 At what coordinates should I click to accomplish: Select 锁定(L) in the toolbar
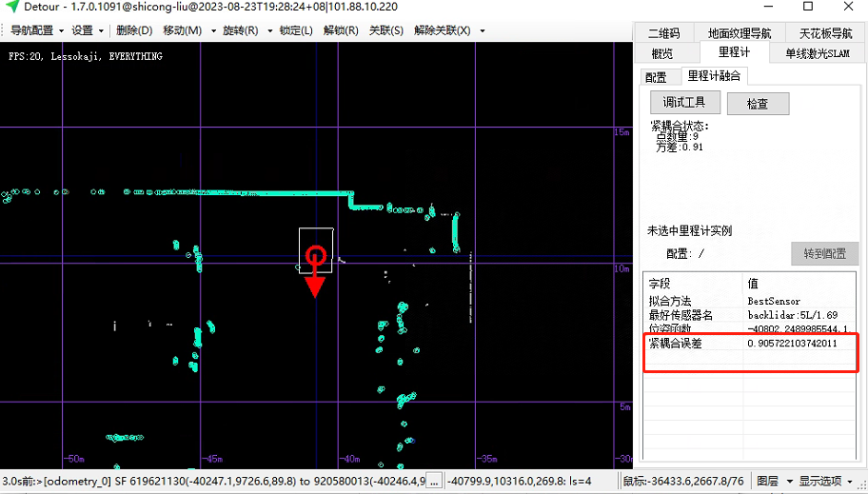296,30
